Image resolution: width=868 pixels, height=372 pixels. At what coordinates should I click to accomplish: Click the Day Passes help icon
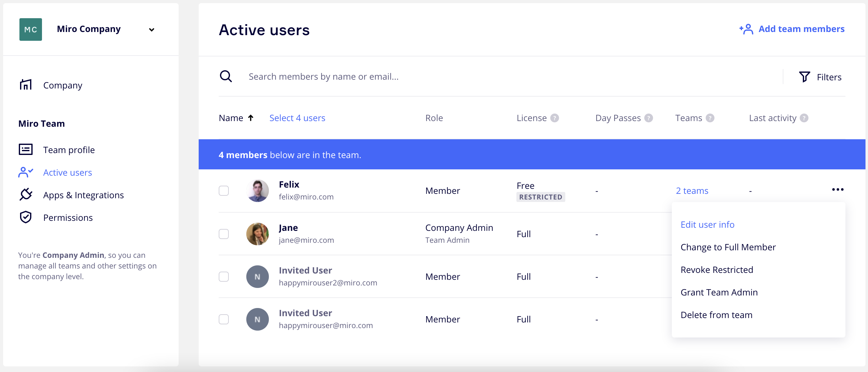648,118
